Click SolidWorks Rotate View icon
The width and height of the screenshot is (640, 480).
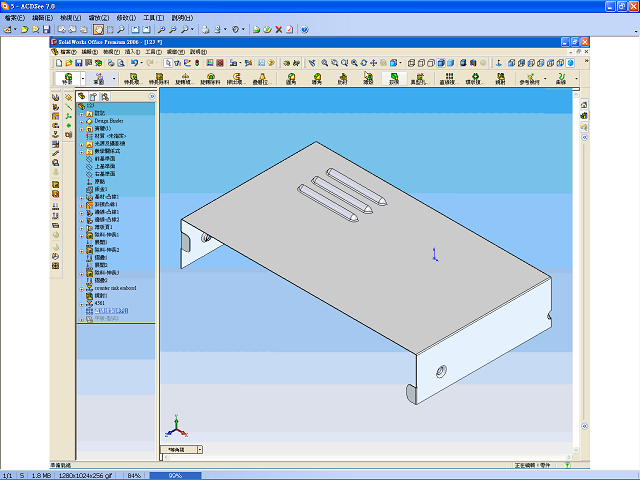(x=364, y=63)
